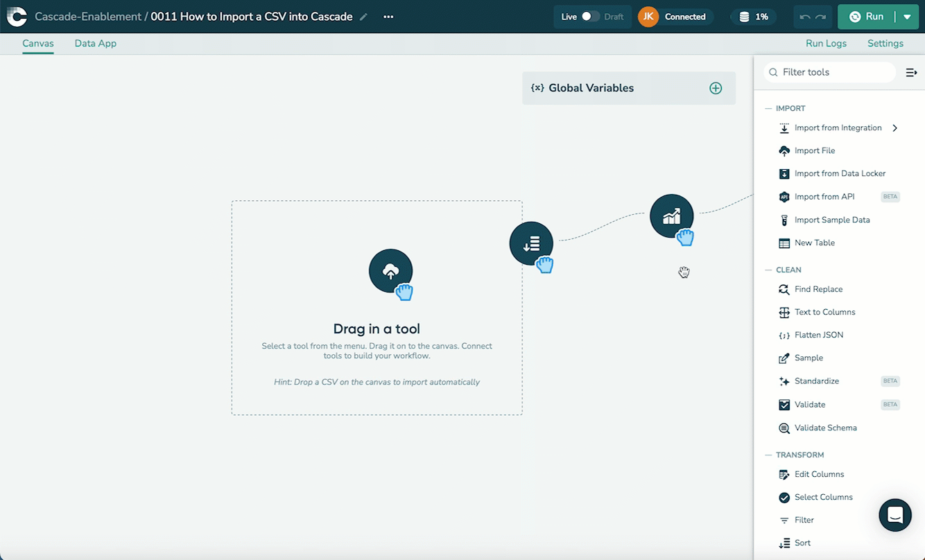Open the Settings link
This screenshot has height=560, width=925.
tap(885, 44)
